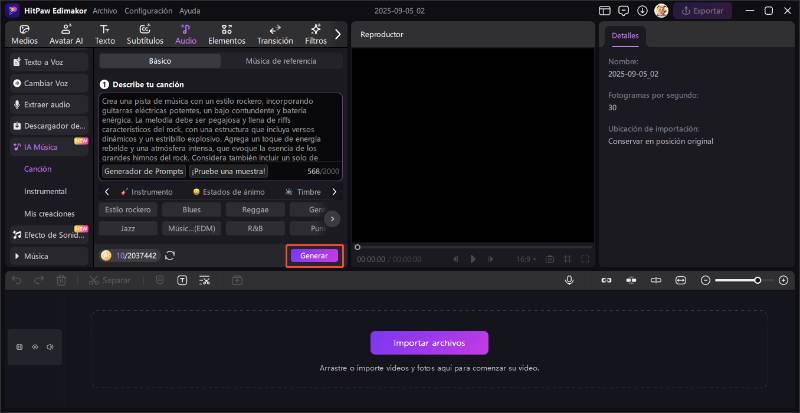This screenshot has width=800, height=413.
Task: Open the Detalles tab
Action: coord(625,36)
